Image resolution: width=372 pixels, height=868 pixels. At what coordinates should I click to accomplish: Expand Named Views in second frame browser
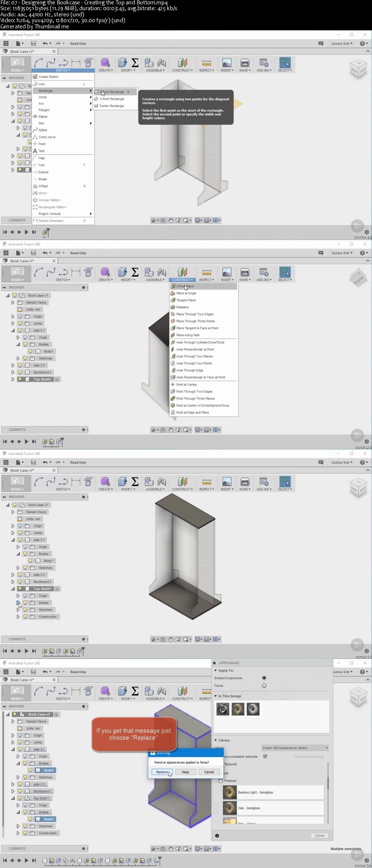[x=13, y=303]
